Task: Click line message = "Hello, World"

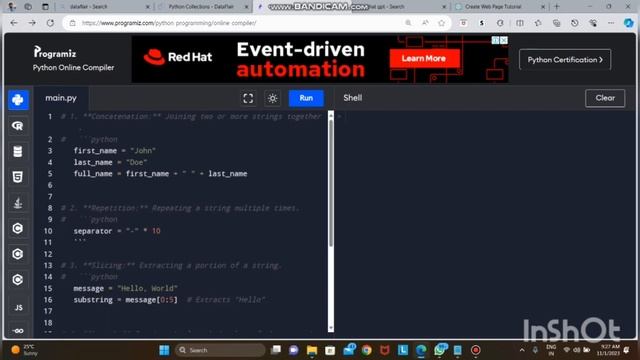Action: pos(125,288)
